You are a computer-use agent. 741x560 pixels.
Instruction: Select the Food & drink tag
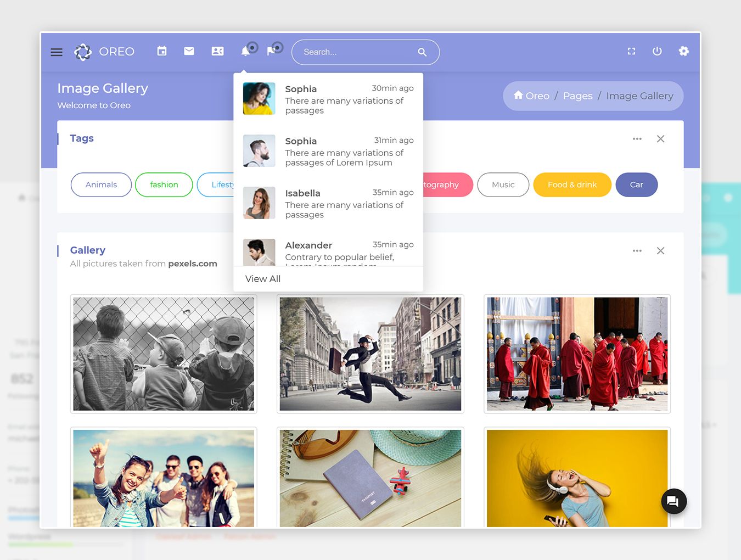[572, 184]
